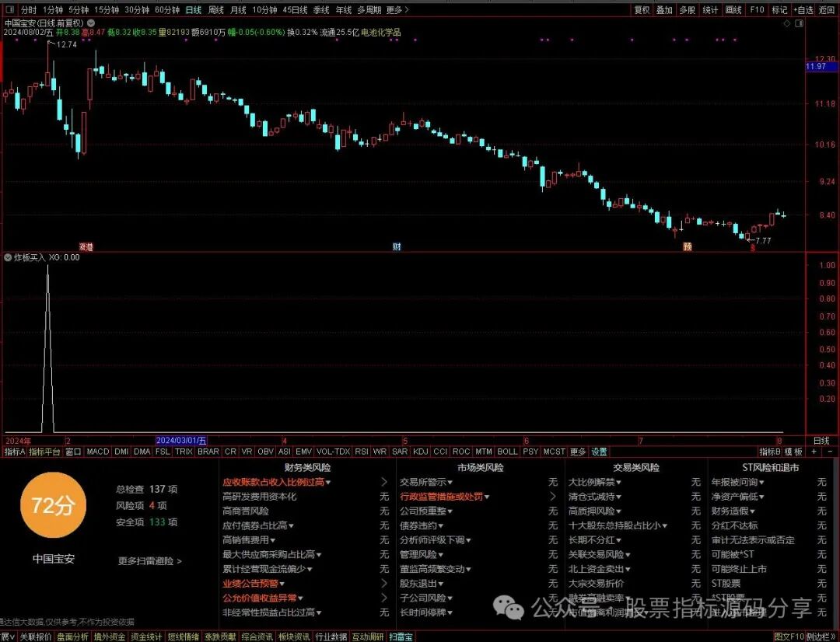840x642 pixels.
Task: Select the 60分钟 period
Action: (x=167, y=9)
